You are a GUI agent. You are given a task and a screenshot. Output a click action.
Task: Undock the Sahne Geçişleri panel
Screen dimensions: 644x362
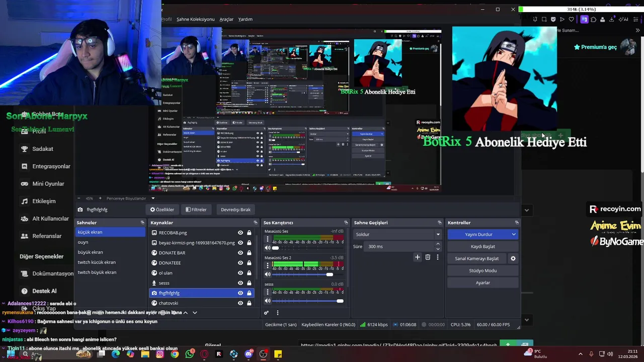pyautogui.click(x=439, y=223)
